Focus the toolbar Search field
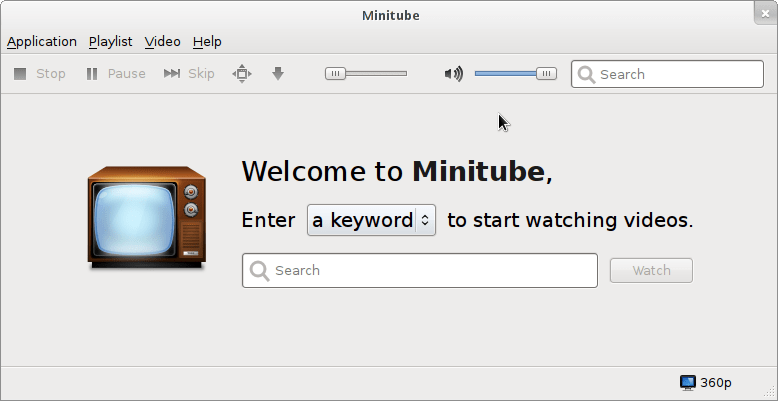778x401 pixels. click(667, 74)
